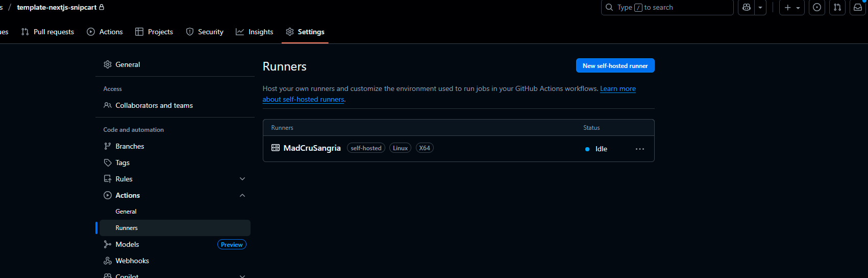Open the pull requests icon in header
Image resolution: width=868 pixels, height=278 pixels.
click(837, 7)
